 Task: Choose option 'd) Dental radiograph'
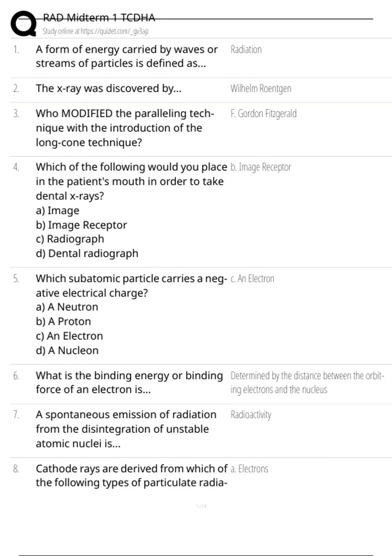tap(87, 253)
